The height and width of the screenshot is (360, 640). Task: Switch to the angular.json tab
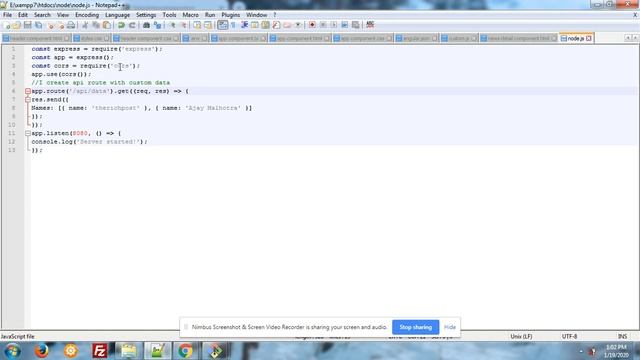point(416,38)
